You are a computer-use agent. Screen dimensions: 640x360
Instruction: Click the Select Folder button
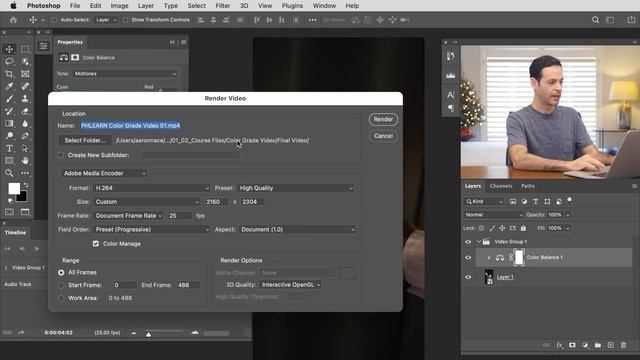(85, 140)
